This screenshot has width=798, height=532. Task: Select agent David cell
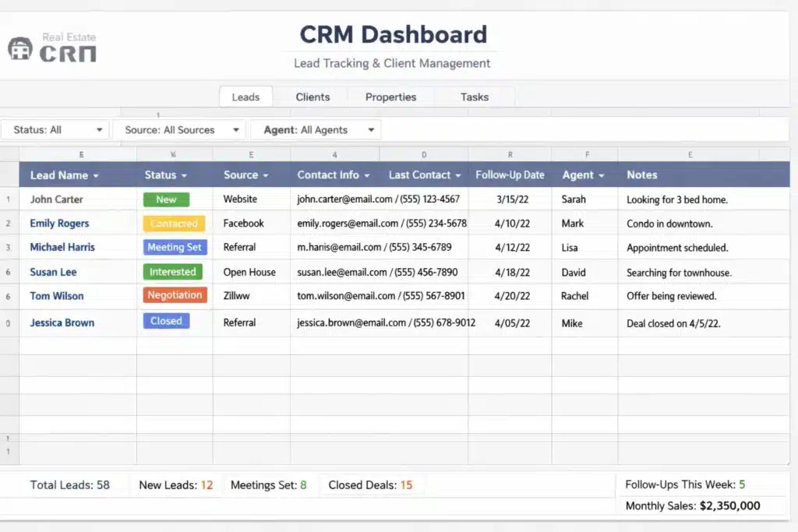pos(574,273)
